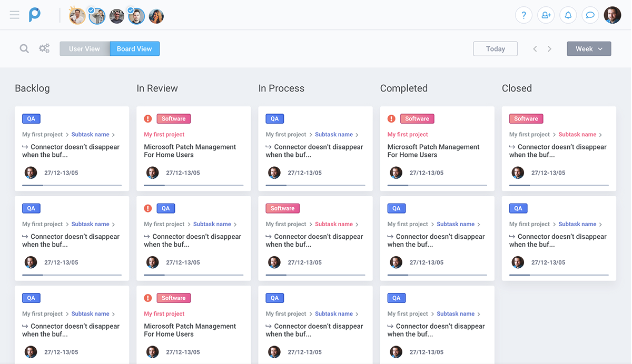Click the blue P app logo
The image size is (632, 364).
35,15
